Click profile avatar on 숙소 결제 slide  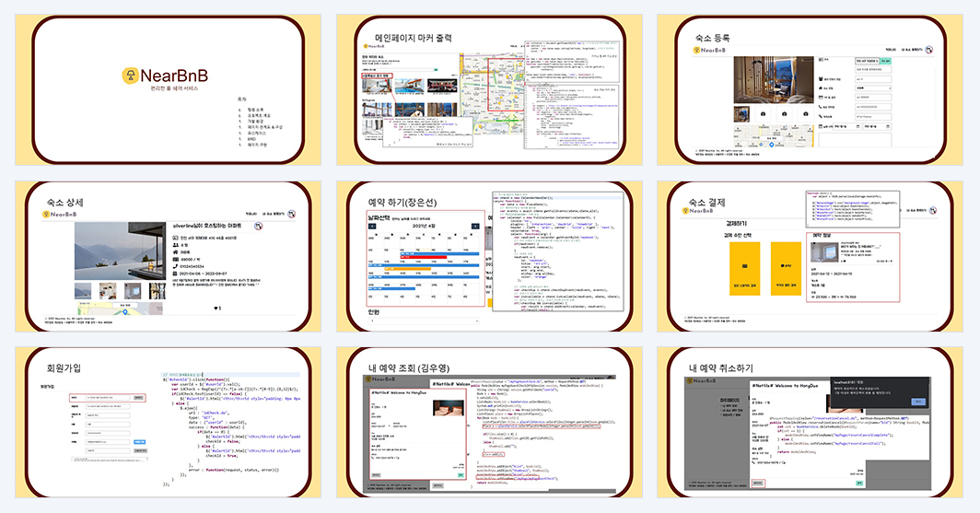click(x=932, y=211)
